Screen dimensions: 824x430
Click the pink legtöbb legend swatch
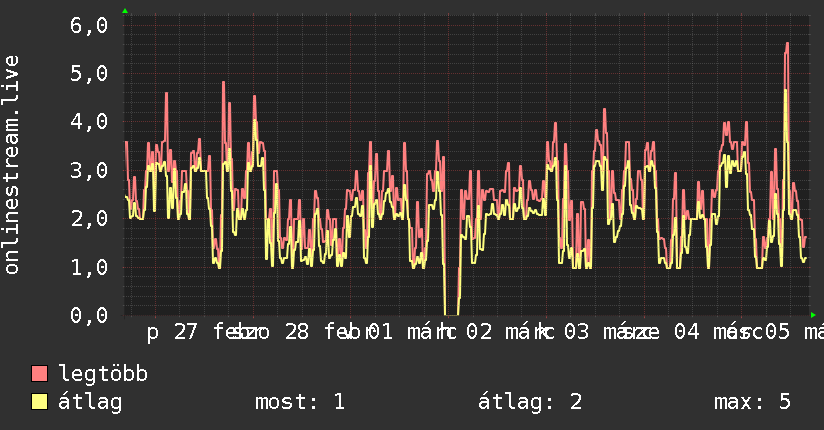[x=39, y=374]
